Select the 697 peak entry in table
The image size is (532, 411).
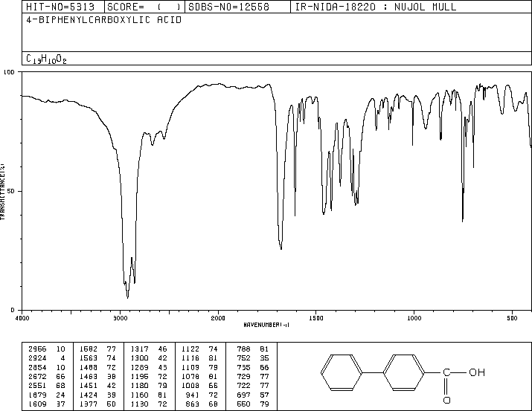pos(253,395)
